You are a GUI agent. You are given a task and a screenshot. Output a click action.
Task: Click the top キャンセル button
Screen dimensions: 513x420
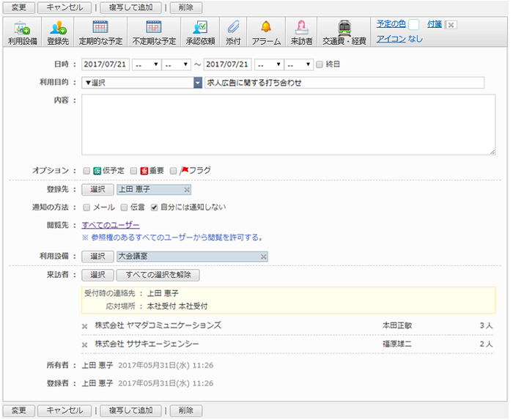pyautogui.click(x=64, y=7)
